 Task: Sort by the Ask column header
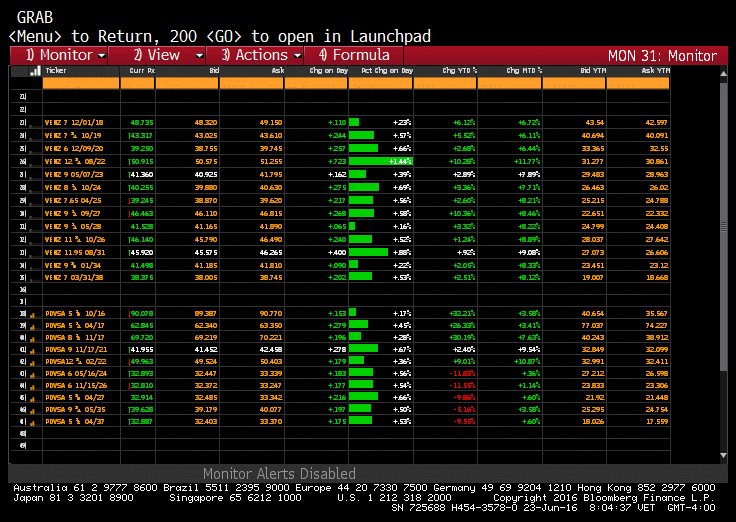pyautogui.click(x=278, y=71)
